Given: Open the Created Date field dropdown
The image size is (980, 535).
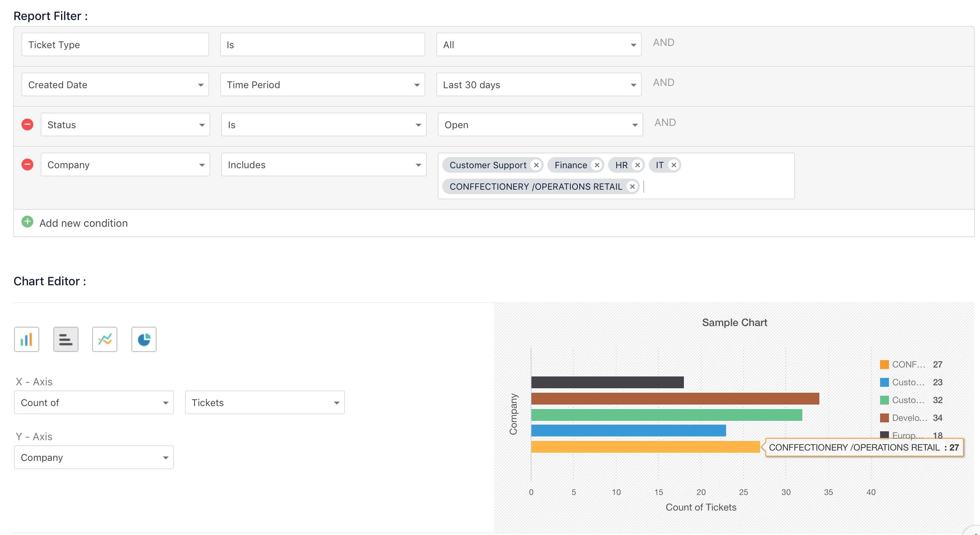Looking at the screenshot, I should 115,84.
